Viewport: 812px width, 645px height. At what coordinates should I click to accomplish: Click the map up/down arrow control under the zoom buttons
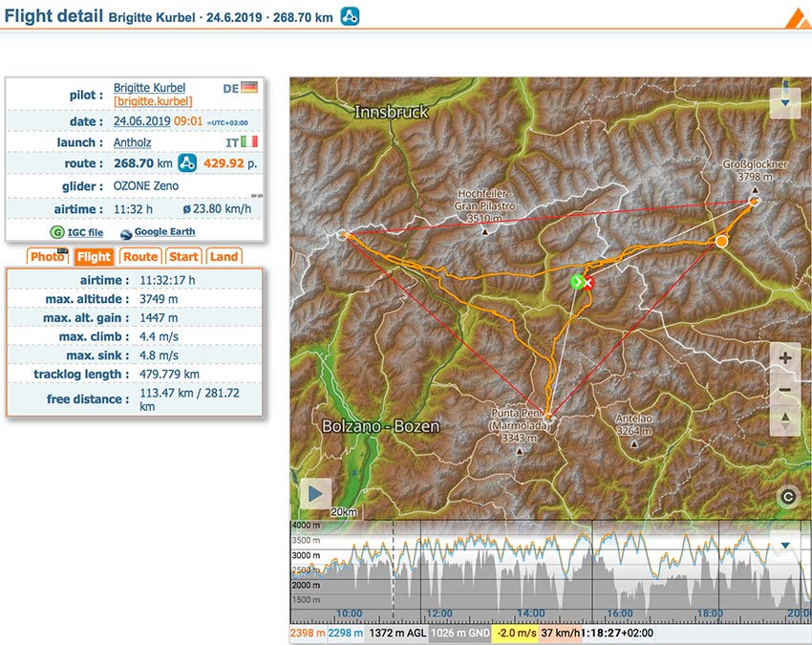[785, 419]
